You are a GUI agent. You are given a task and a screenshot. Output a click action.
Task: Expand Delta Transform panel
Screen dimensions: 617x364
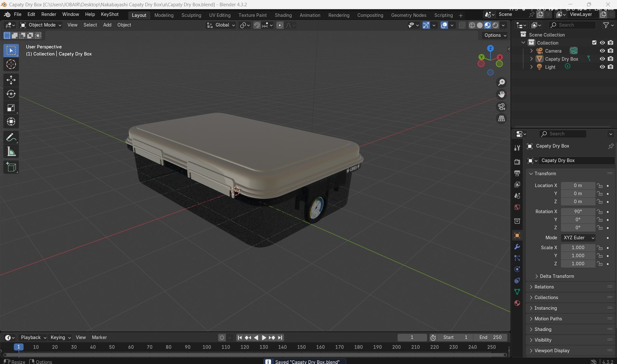557,276
